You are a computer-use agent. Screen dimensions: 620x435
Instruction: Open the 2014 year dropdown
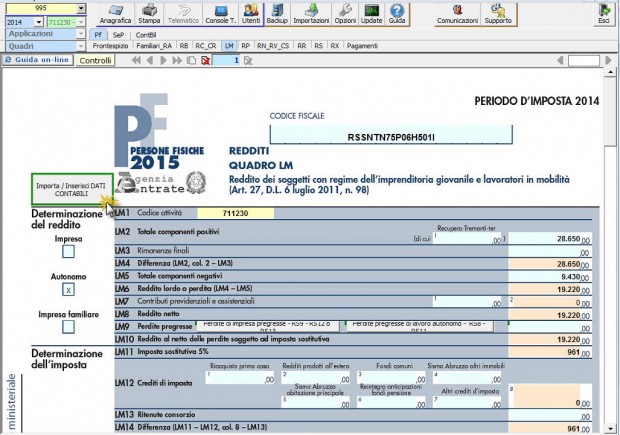[39, 22]
